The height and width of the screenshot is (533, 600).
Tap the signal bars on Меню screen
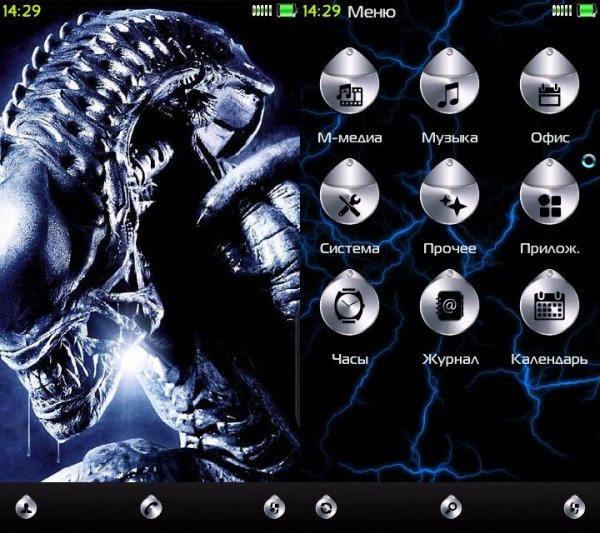pos(562,10)
